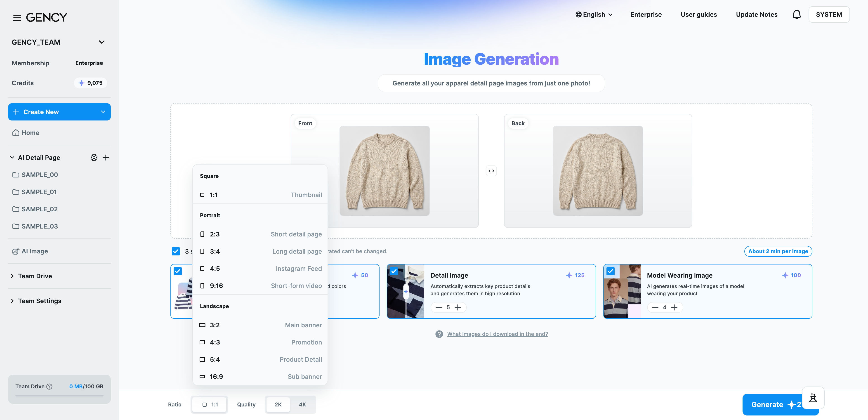This screenshot has width=868, height=420.
Task: Increase Detail Image count with plus
Action: coord(458,307)
